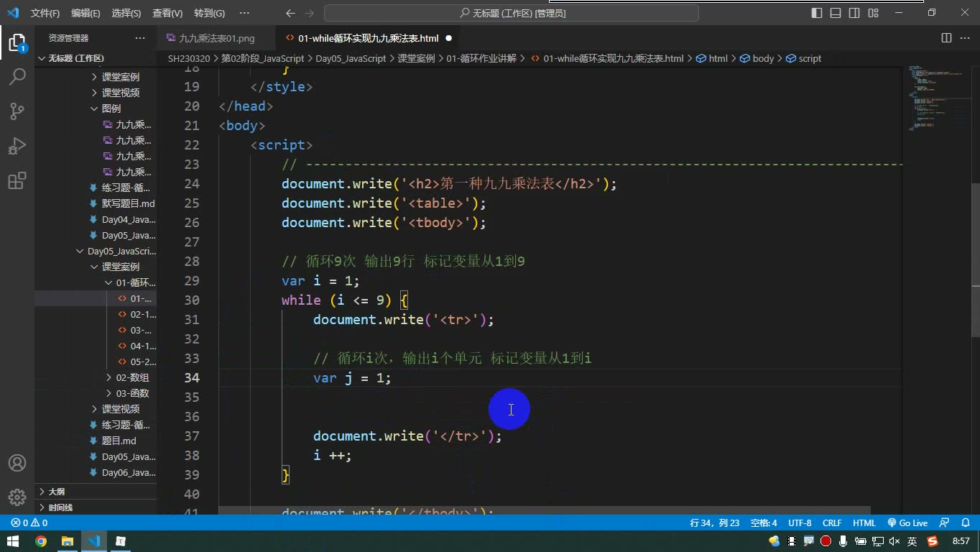Click the Go Back arrow in title bar
Image resolution: width=980 pixels, height=552 pixels.
coord(290,13)
